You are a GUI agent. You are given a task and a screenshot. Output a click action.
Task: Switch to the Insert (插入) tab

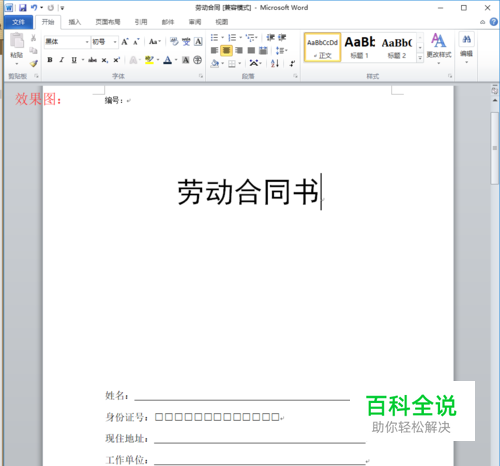click(x=75, y=22)
